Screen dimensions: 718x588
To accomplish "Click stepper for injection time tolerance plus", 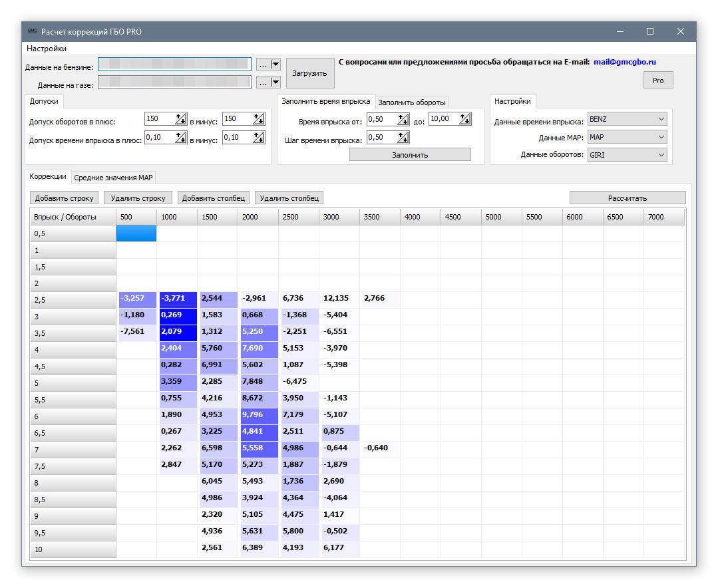I will [x=181, y=137].
